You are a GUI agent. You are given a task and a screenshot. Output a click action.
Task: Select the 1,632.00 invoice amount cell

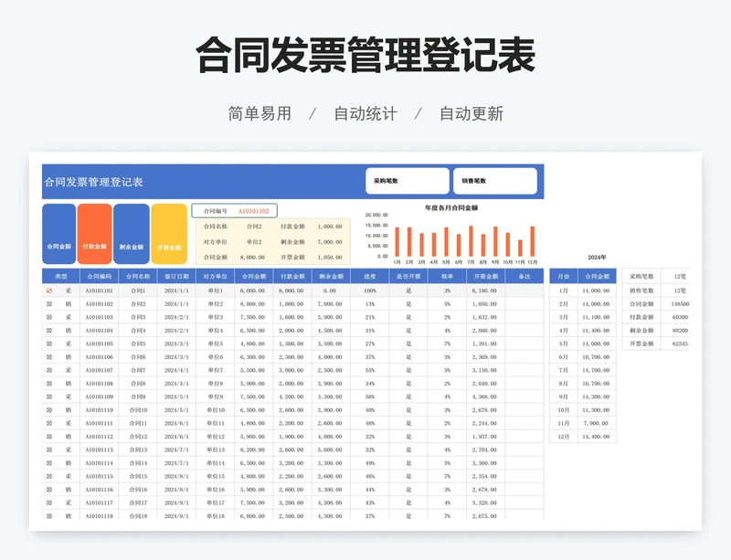click(x=484, y=317)
